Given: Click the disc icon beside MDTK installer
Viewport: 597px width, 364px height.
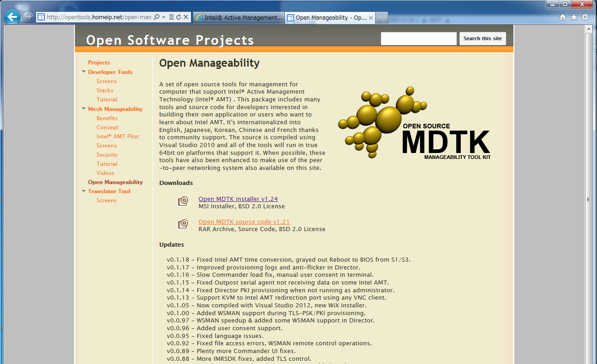Looking at the screenshot, I should (183, 201).
